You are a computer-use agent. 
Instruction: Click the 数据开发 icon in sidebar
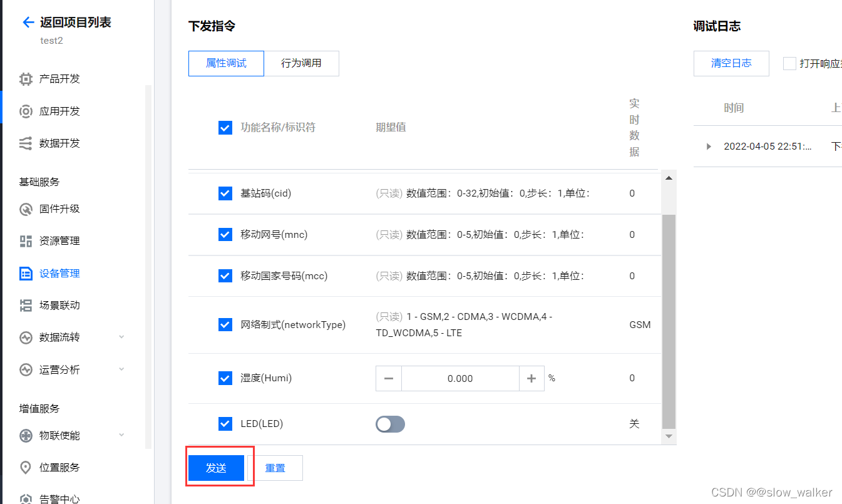[x=26, y=143]
